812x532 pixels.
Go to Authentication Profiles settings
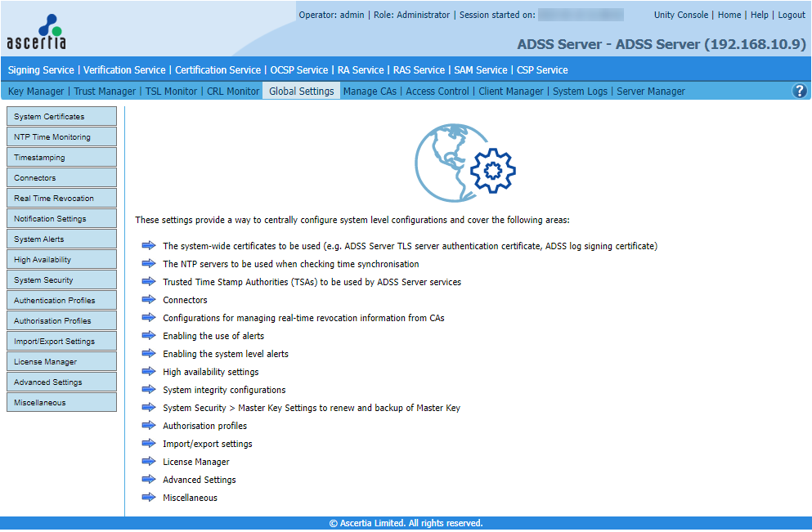tap(61, 301)
